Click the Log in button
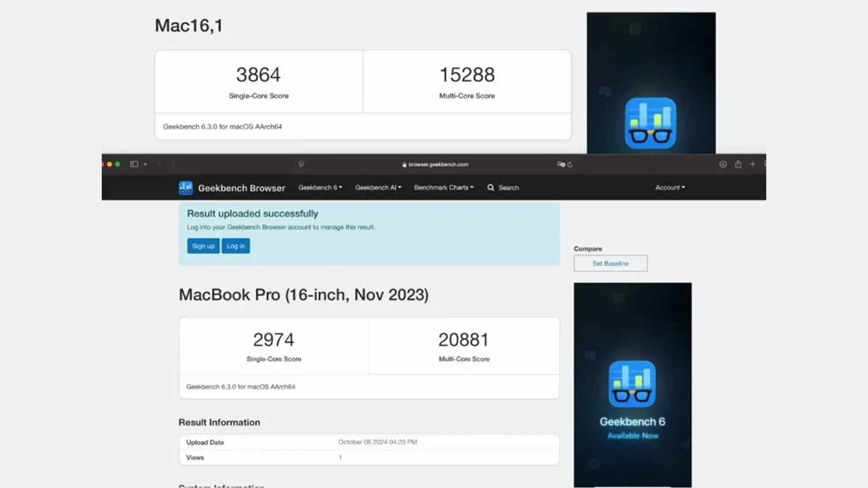The width and height of the screenshot is (868, 488). (x=236, y=246)
